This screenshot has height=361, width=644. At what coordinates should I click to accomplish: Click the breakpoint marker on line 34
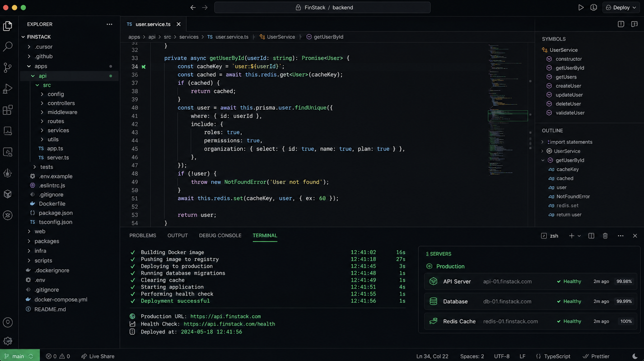click(x=143, y=67)
